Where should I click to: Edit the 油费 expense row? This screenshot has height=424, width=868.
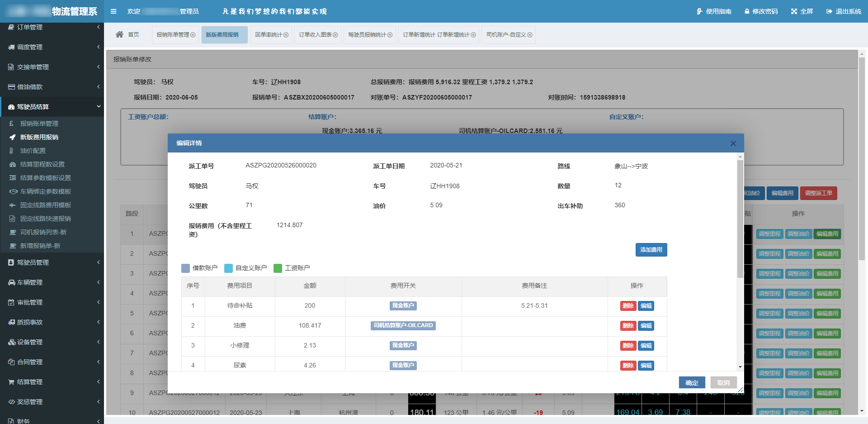(x=646, y=326)
